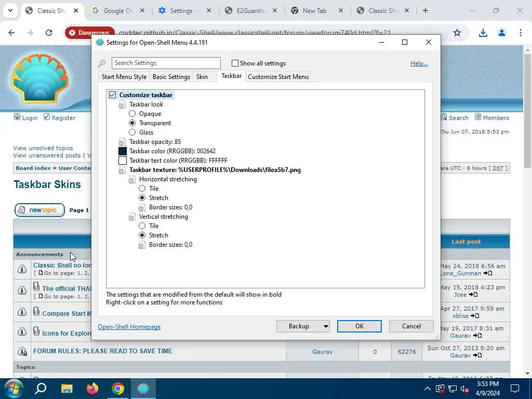
Task: Bookmark this page with the star icon
Action: pyautogui.click(x=457, y=33)
